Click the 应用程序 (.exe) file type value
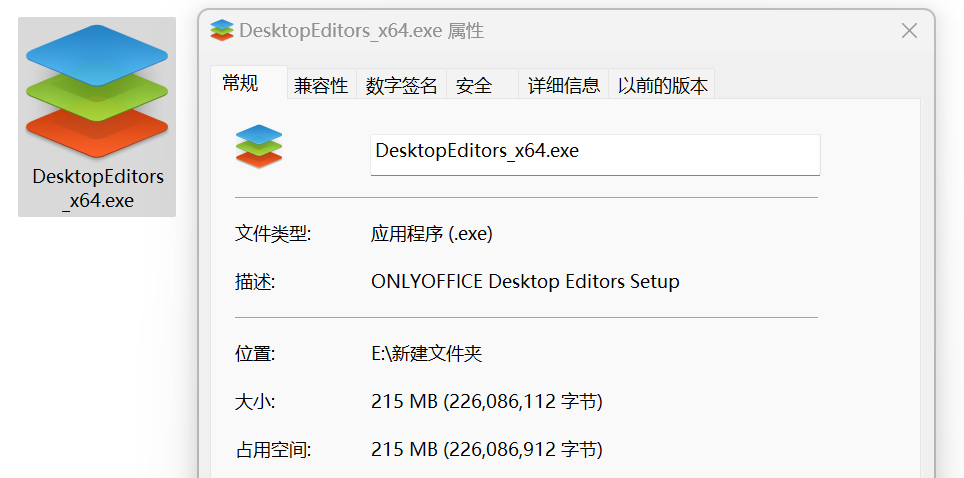This screenshot has height=478, width=964. [432, 234]
